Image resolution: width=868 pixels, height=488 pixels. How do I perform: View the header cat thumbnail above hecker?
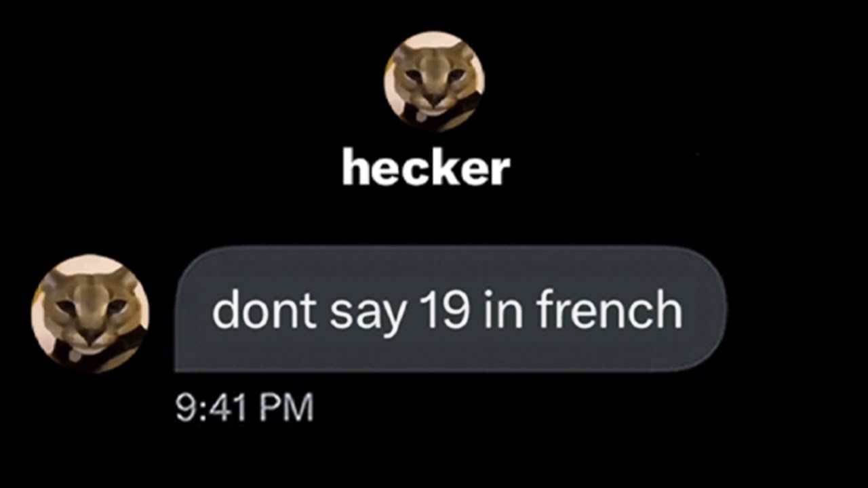tap(434, 81)
